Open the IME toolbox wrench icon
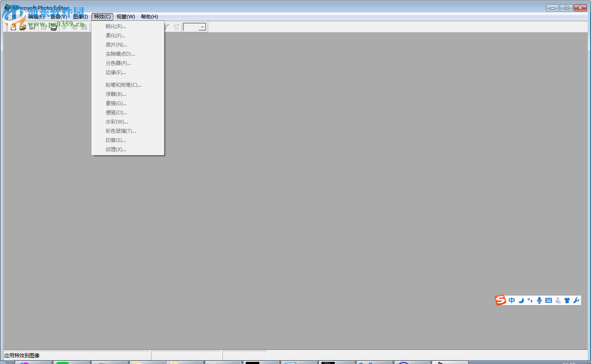The width and height of the screenshot is (591, 364). click(x=576, y=300)
